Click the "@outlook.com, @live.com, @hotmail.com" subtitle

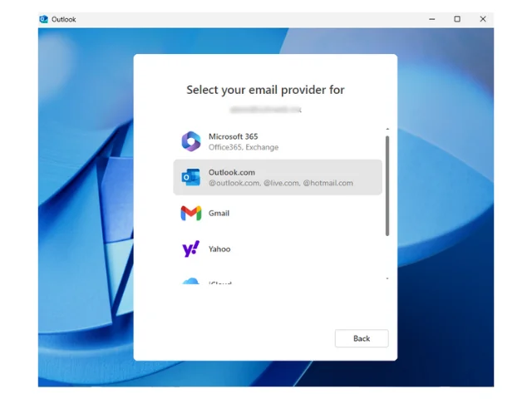coord(281,183)
